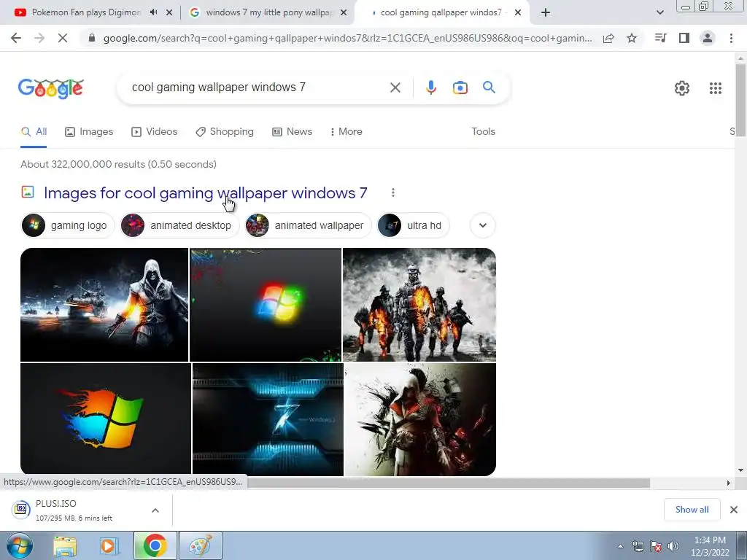
Task: Switch to the Pokemon Fan plays Digimon tab
Action: pos(86,12)
